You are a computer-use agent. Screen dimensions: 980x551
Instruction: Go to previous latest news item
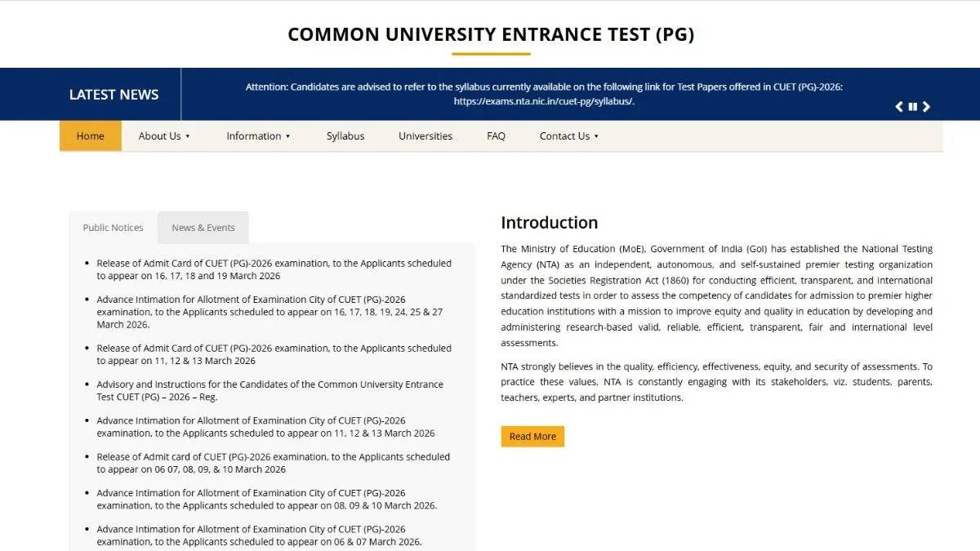coord(899,107)
